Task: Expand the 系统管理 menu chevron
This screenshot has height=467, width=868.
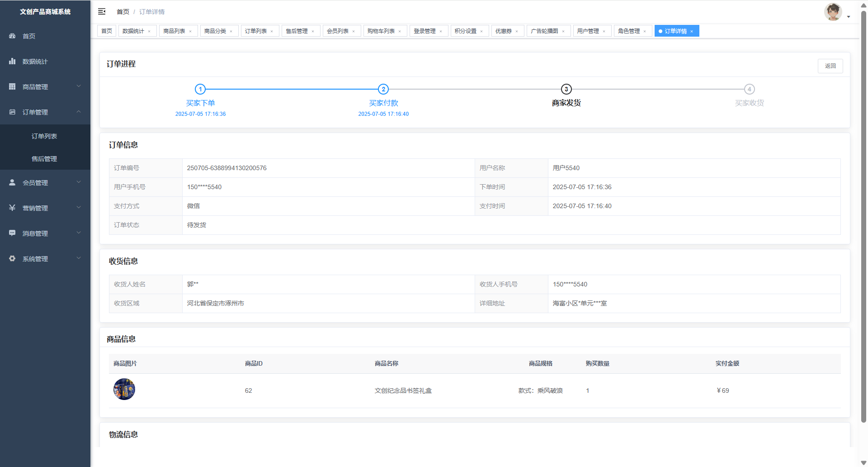Action: pyautogui.click(x=79, y=258)
